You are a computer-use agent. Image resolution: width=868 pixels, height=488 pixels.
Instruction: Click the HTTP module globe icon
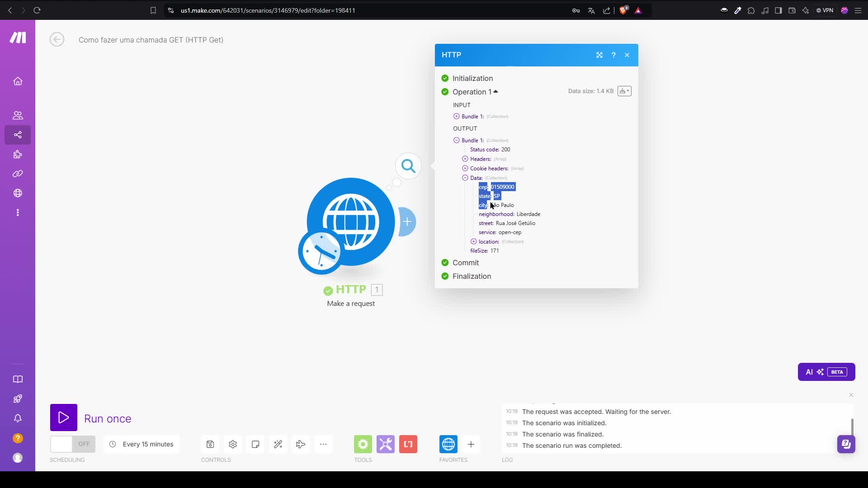(350, 221)
